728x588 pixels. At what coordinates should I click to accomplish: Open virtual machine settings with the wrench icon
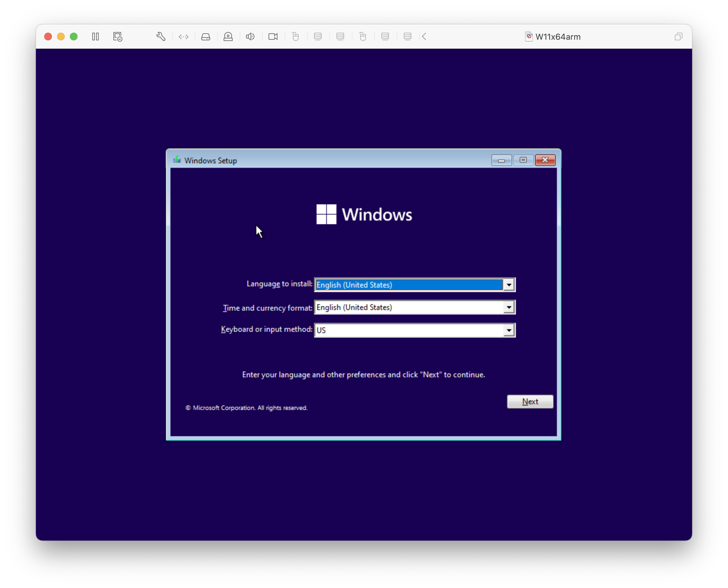161,37
